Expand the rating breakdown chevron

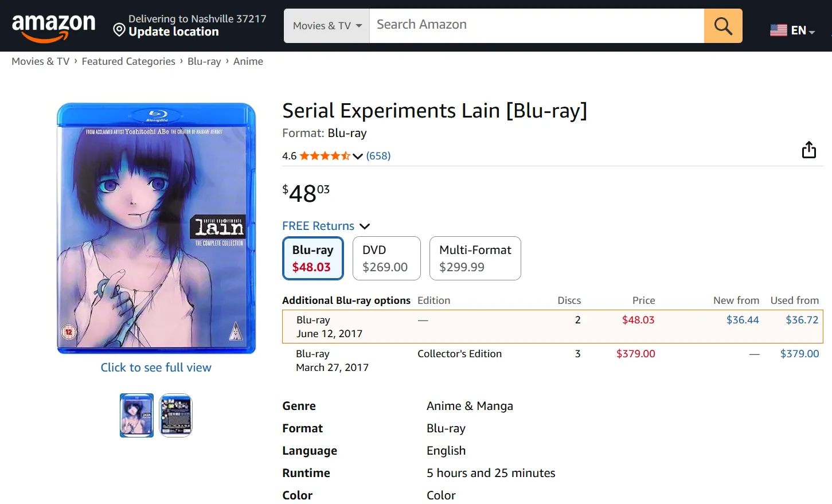358,156
